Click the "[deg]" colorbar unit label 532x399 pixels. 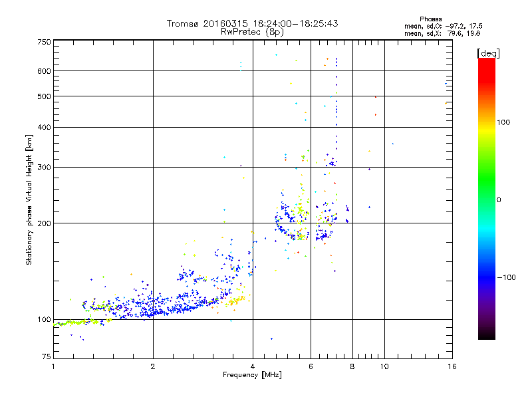click(488, 53)
